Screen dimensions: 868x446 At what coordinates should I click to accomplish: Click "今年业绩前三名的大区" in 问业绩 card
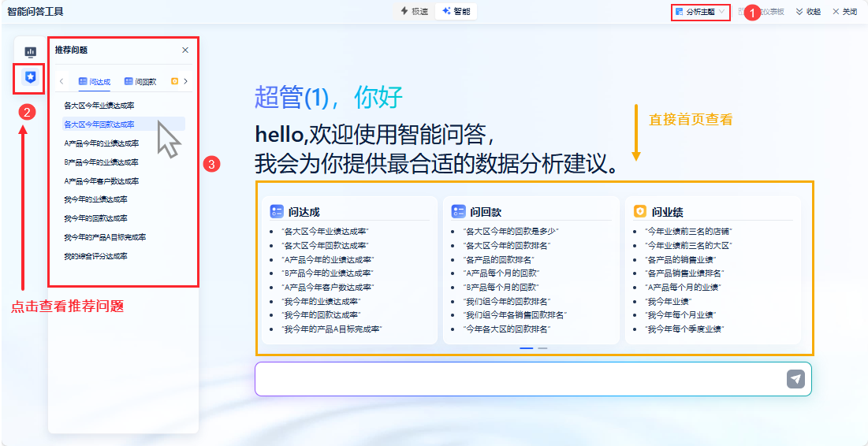(688, 245)
